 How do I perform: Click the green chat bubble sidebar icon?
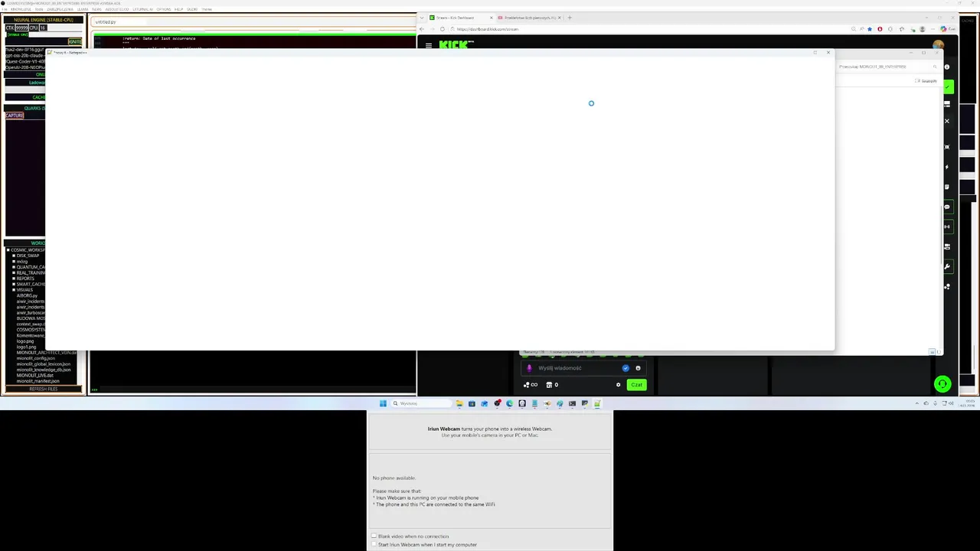[x=947, y=207]
